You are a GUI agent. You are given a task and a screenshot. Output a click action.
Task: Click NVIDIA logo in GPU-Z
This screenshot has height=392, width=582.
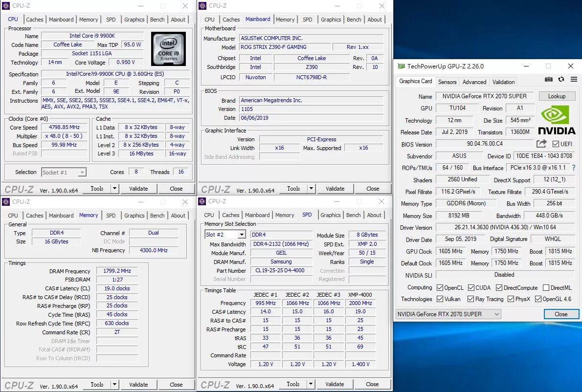557,120
